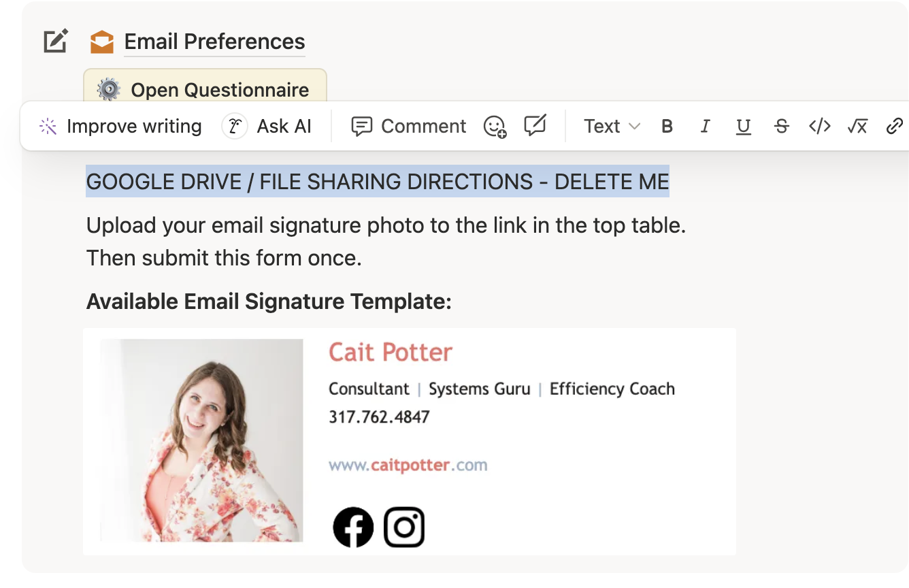
Task: Click the add emoji reaction icon
Action: pyautogui.click(x=495, y=127)
